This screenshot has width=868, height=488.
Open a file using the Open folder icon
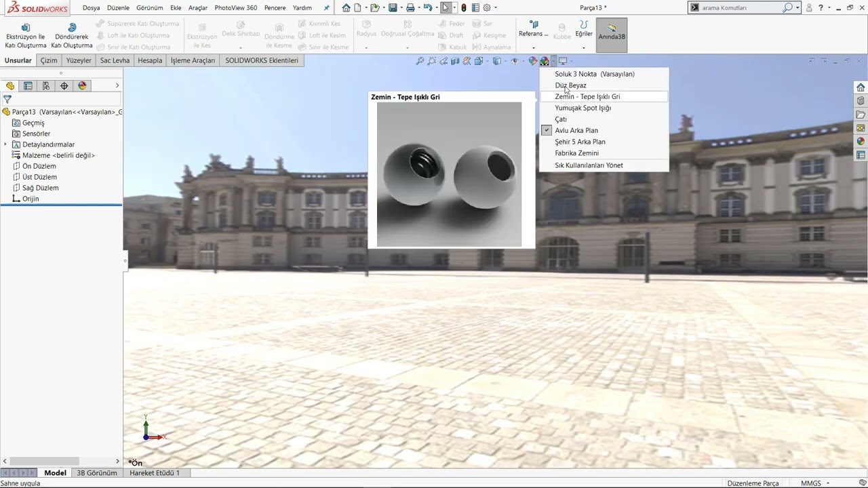coord(374,8)
